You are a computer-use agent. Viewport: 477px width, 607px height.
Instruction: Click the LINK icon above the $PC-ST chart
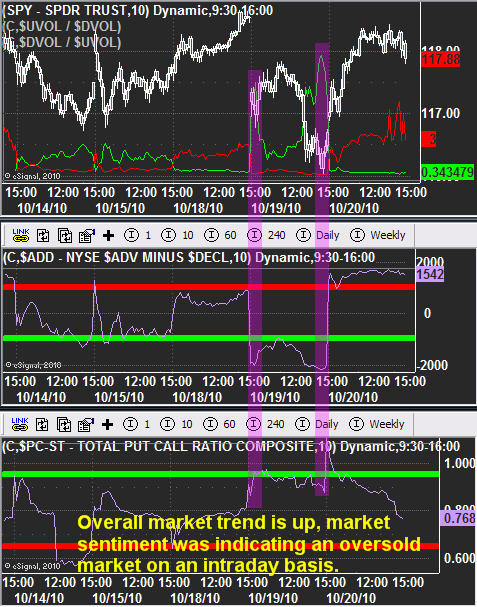(x=20, y=424)
